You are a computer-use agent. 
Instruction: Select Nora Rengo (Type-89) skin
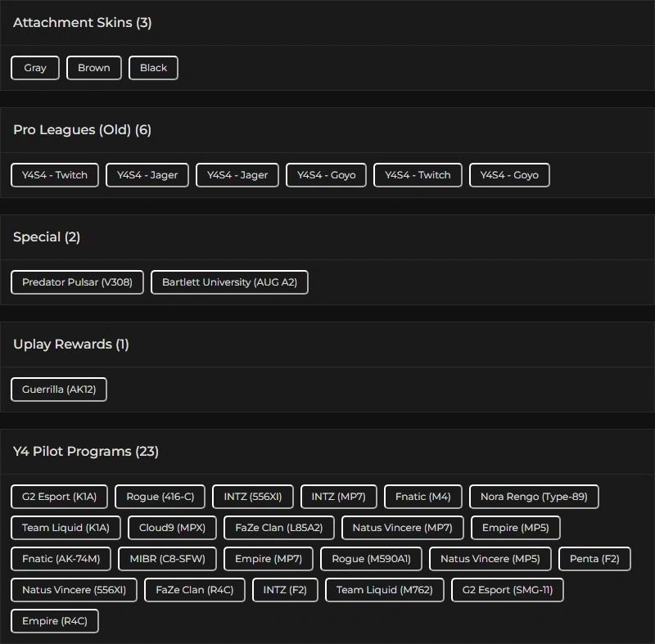click(534, 497)
